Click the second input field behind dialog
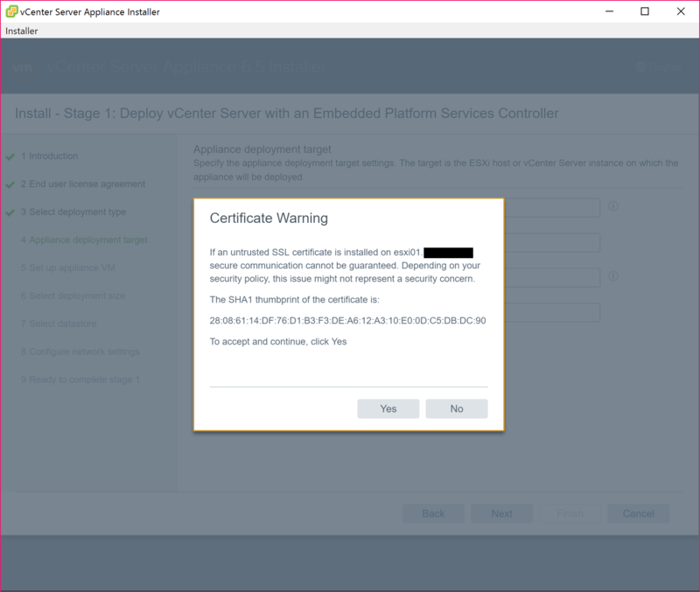Viewport: 700px width, 592px height. (x=552, y=243)
